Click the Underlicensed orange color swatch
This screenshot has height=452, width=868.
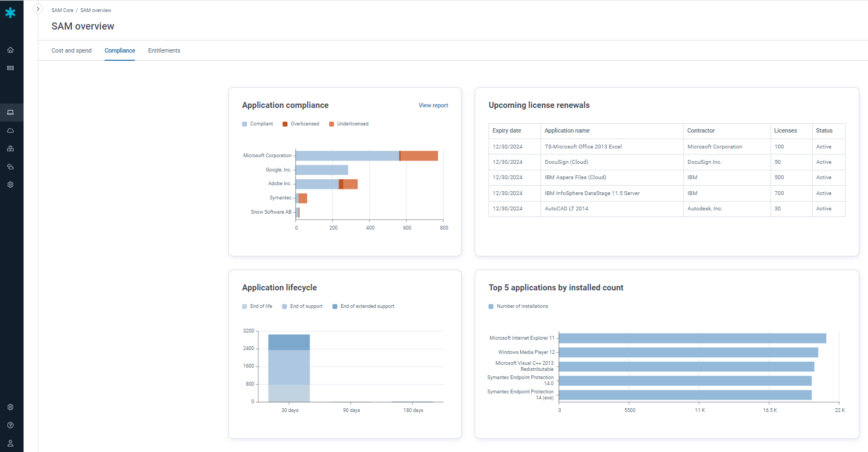click(x=331, y=124)
